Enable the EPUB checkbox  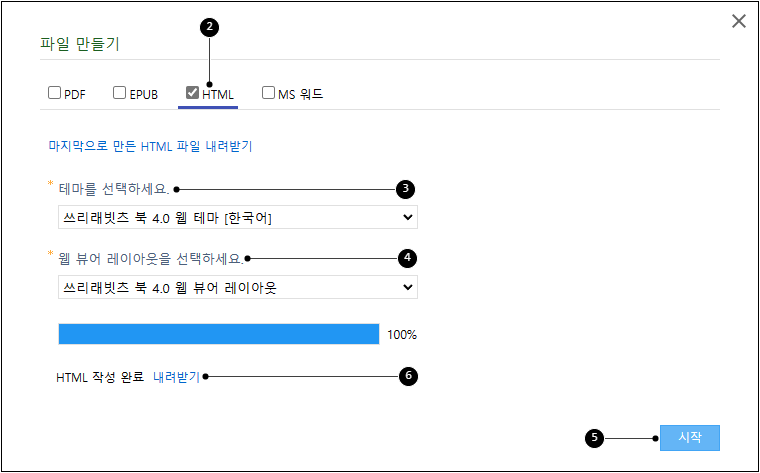(x=119, y=93)
